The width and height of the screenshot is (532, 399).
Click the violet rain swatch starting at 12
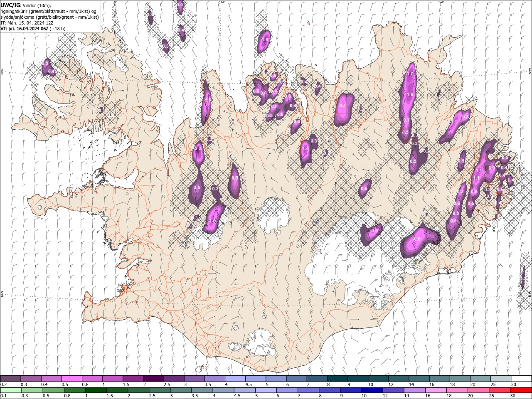pos(393,390)
